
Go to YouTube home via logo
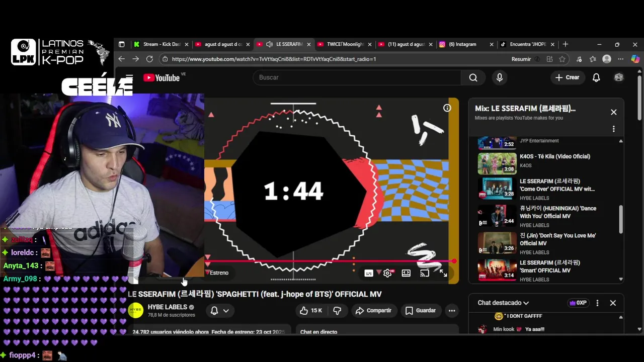coord(161,77)
